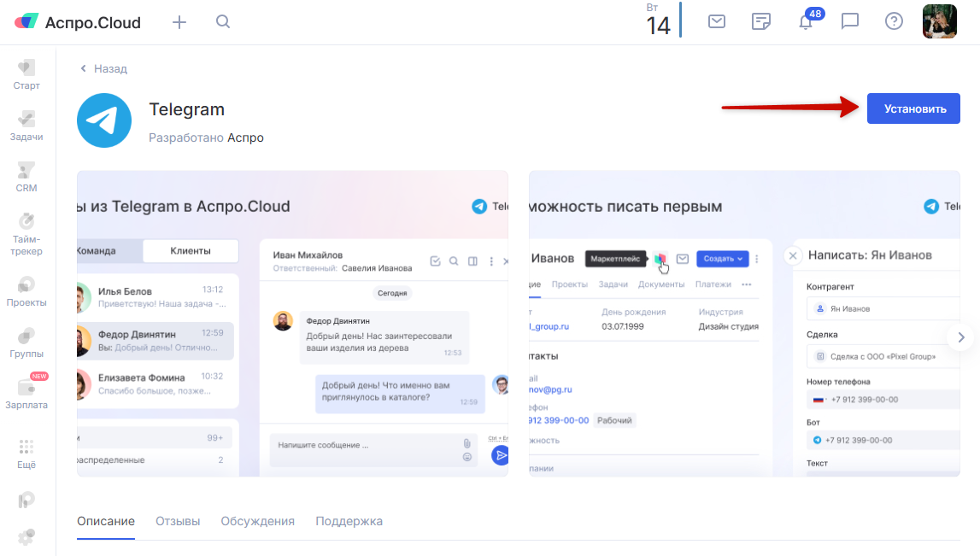Open notifications bell with 48 badge
The width and height of the screenshot is (980, 556).
[807, 20]
